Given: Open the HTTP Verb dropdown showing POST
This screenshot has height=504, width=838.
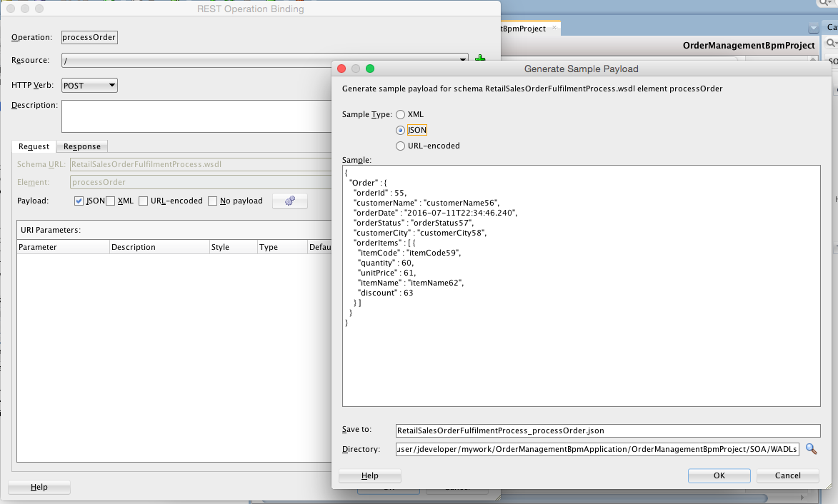Looking at the screenshot, I should pyautogui.click(x=89, y=85).
